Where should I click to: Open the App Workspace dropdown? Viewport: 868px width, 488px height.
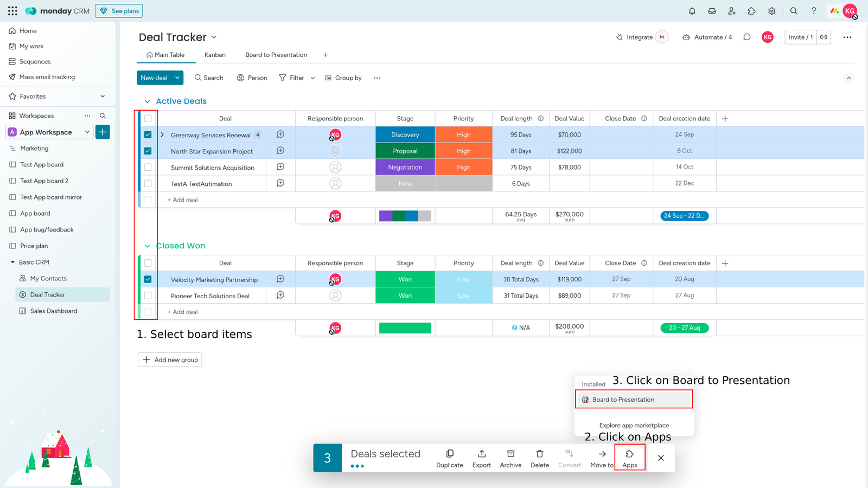pyautogui.click(x=49, y=132)
